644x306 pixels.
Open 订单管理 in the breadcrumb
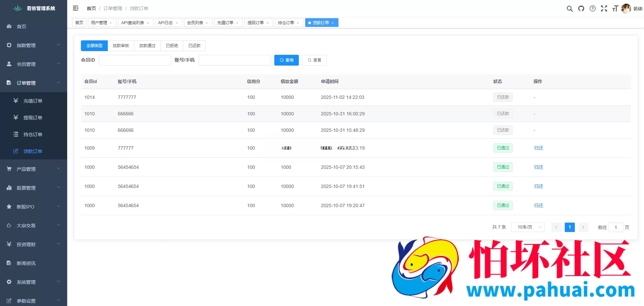coord(113,8)
